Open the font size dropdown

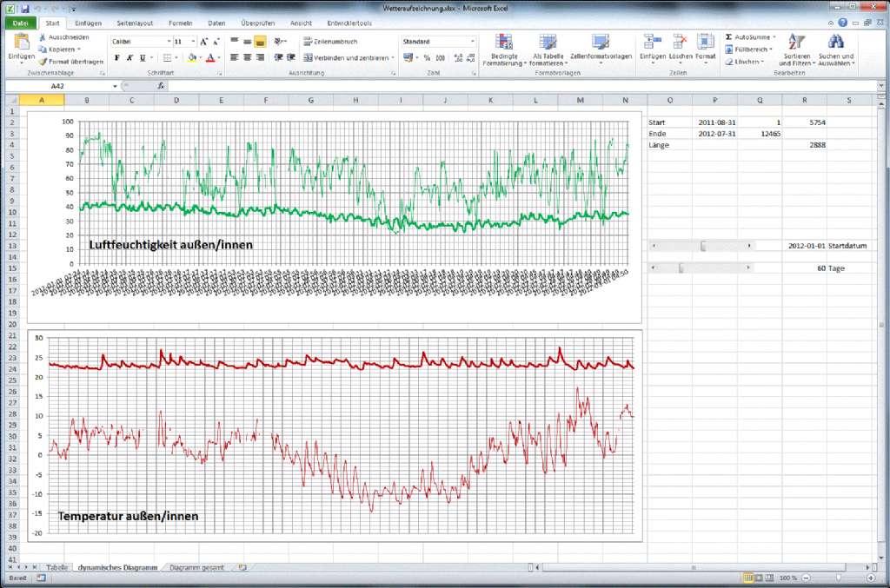click(194, 42)
